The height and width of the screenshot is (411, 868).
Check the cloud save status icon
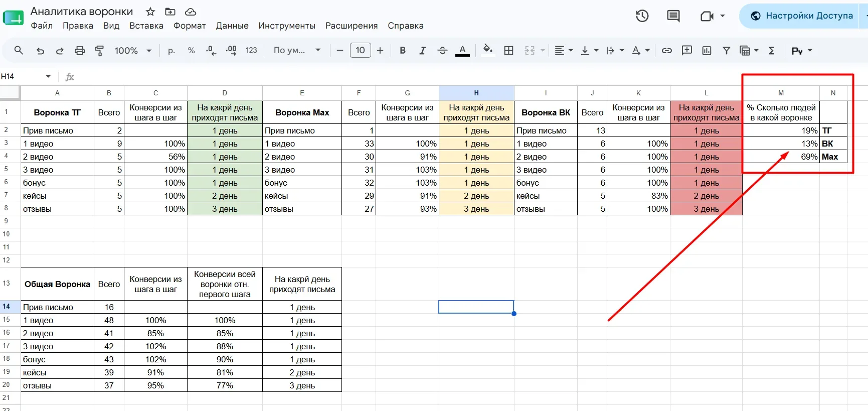click(191, 12)
